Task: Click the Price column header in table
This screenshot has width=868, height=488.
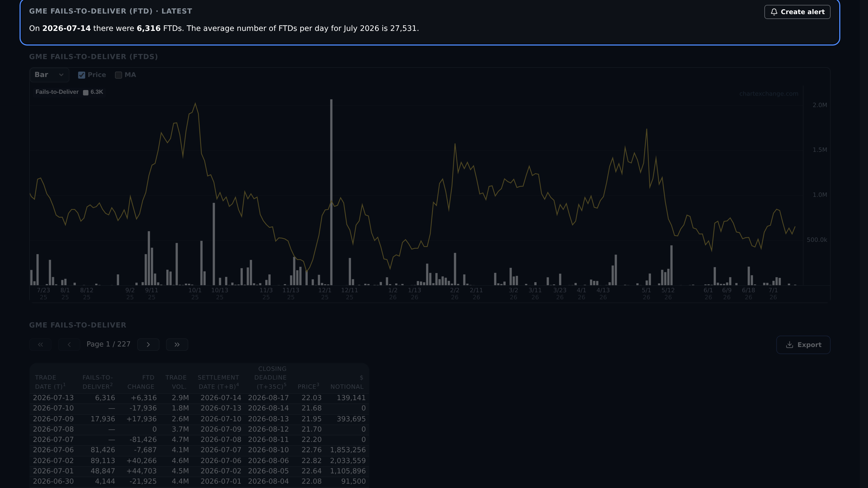Action: (x=308, y=386)
